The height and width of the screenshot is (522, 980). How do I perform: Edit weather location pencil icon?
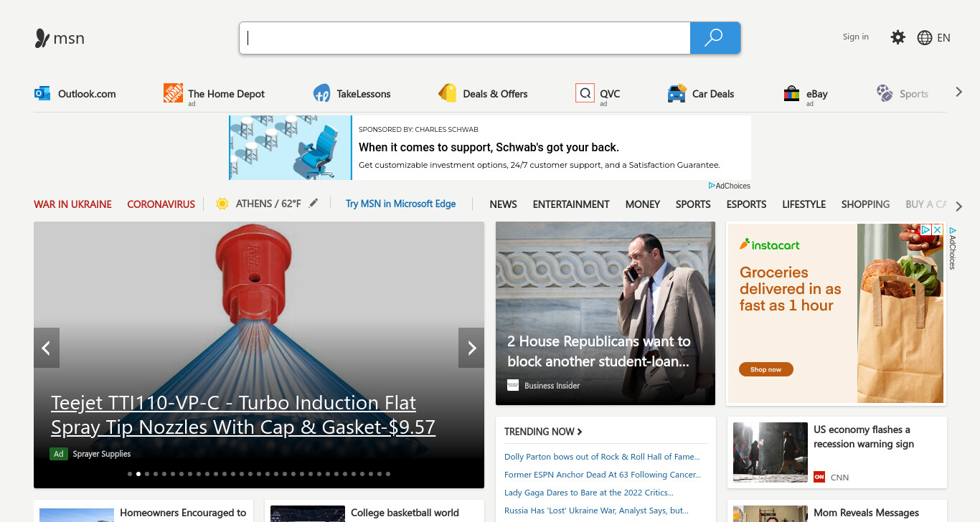point(313,204)
